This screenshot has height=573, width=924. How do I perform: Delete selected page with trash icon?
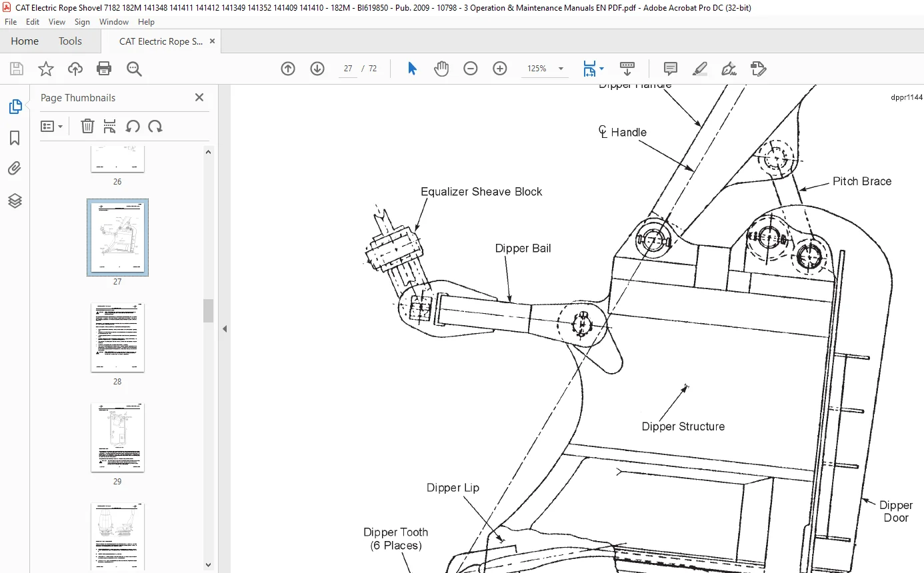coord(87,127)
